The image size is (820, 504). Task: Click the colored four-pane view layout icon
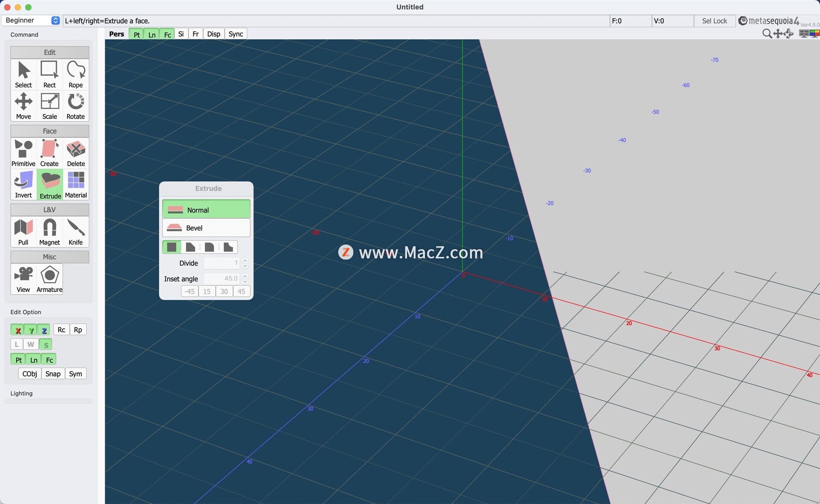[x=814, y=34]
